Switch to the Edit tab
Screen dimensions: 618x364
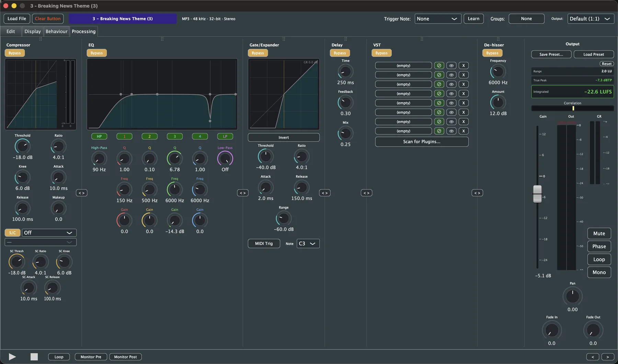tap(11, 31)
